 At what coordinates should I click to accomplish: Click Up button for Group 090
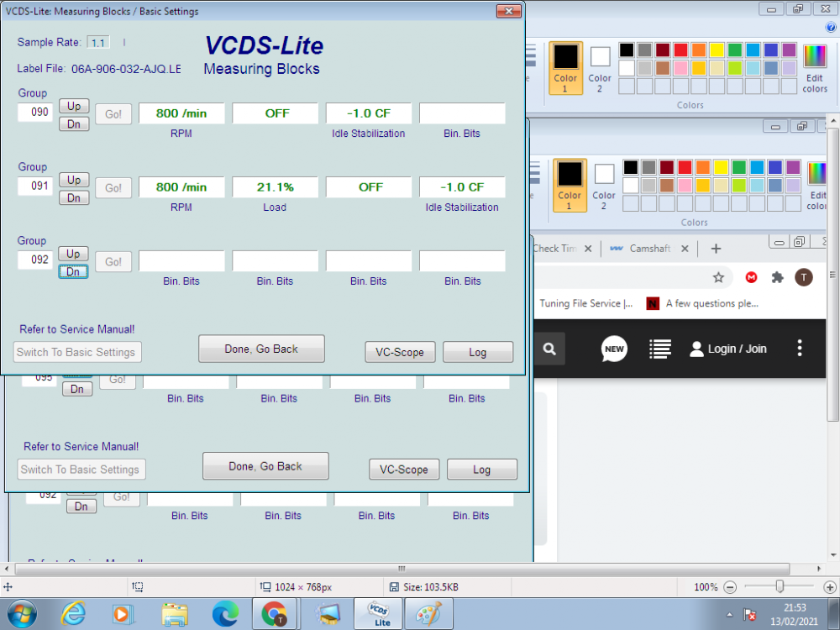(74, 106)
